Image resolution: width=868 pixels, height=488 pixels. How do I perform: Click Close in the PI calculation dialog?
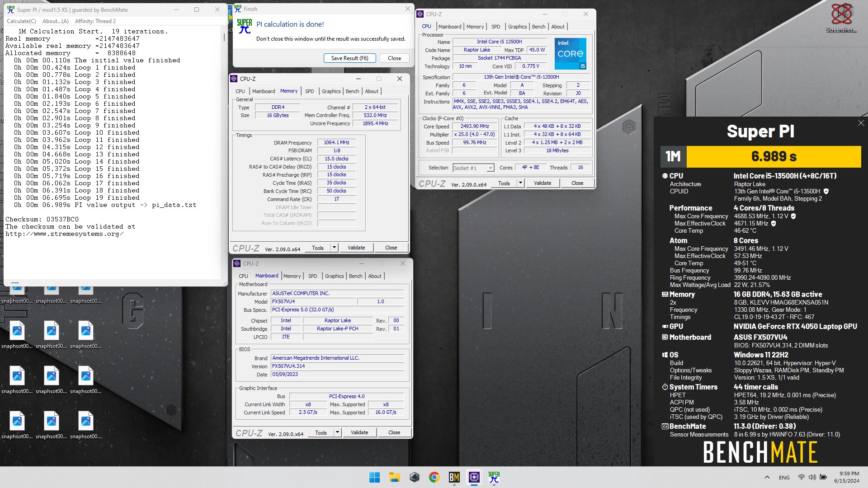(394, 58)
